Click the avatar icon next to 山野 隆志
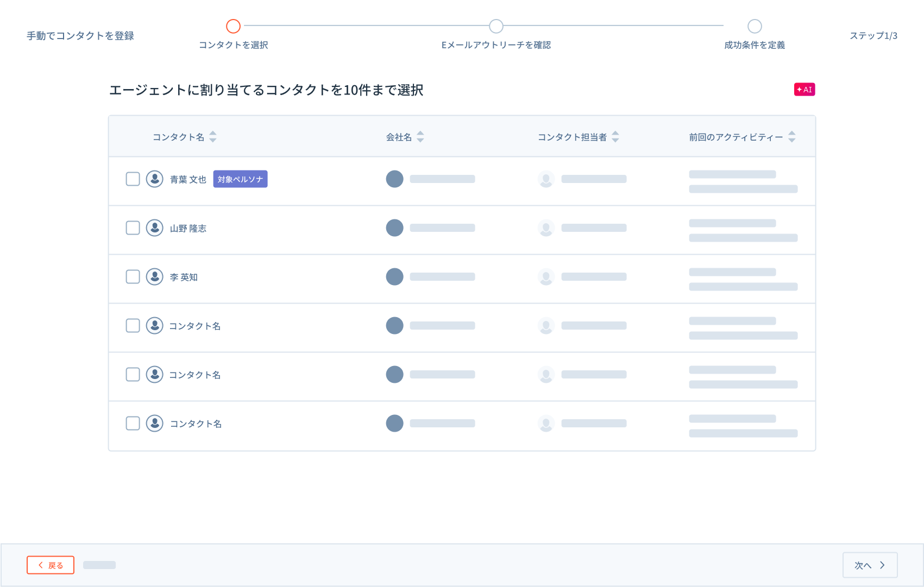This screenshot has height=587, width=924. [155, 228]
